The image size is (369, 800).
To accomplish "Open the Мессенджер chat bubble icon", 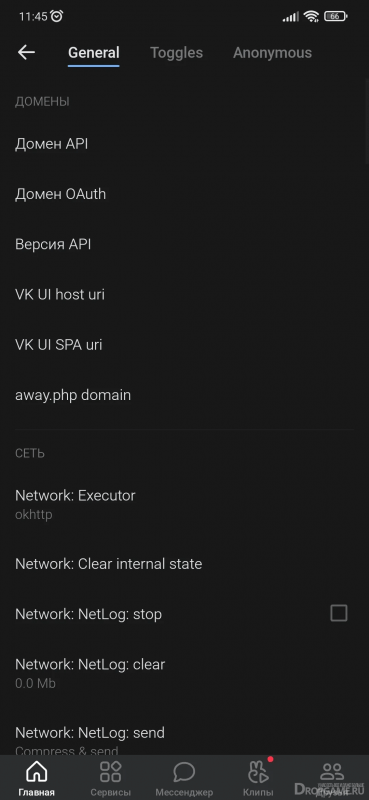I will tap(184, 771).
